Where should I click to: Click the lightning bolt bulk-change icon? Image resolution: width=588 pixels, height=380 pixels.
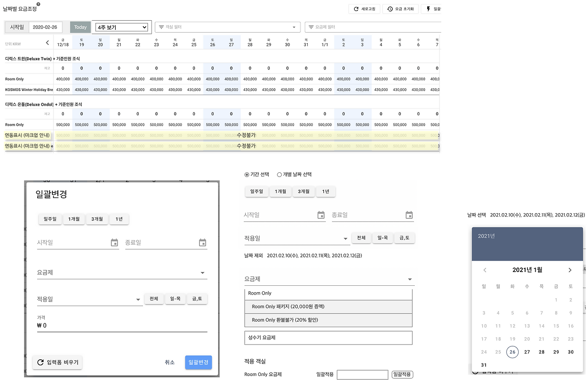coord(429,9)
